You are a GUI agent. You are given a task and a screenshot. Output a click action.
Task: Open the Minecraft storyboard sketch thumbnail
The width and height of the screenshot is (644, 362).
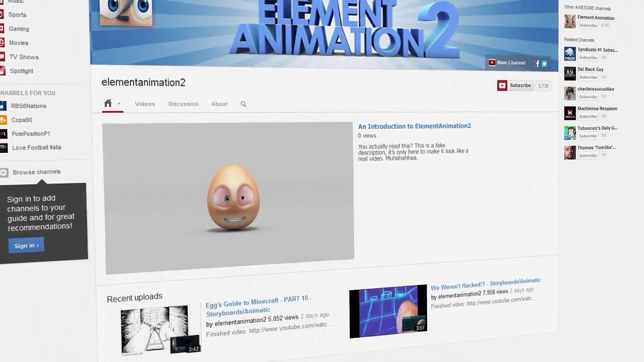coord(160,330)
